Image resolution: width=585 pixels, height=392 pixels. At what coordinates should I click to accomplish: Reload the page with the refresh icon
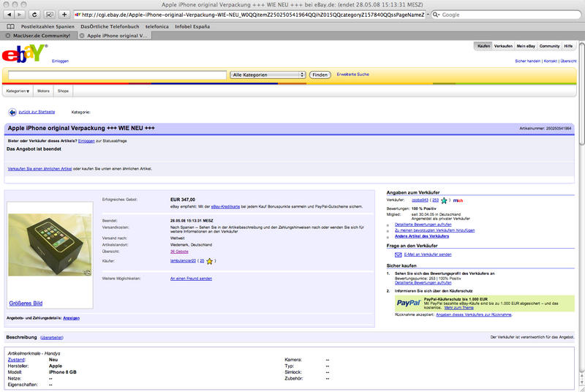34,15
